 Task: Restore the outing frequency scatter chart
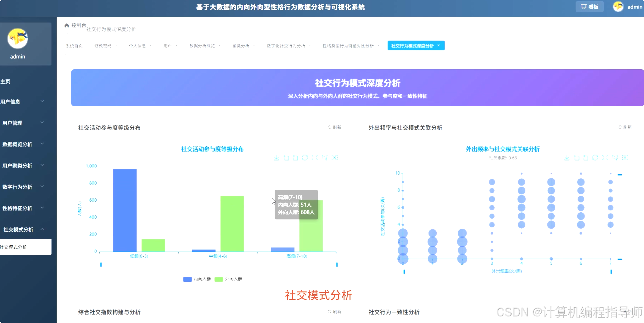595,158
